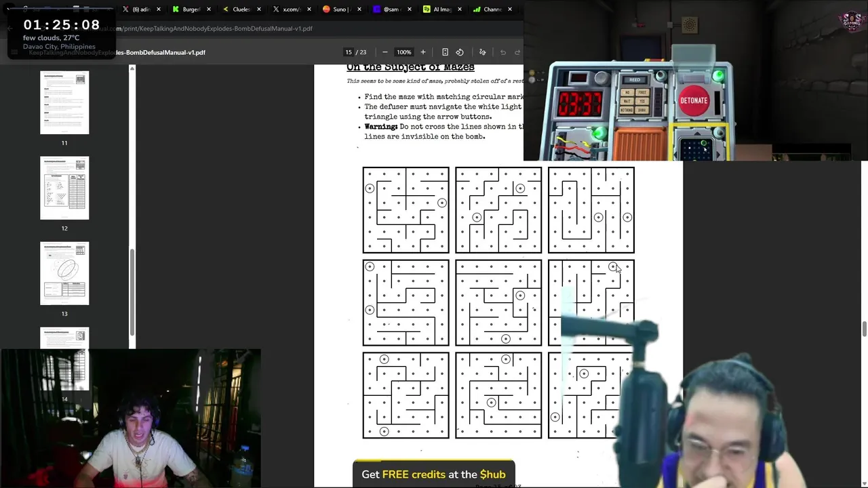This screenshot has width=868, height=488.
Task: Zoom out the PDF with minus icon
Action: (385, 52)
